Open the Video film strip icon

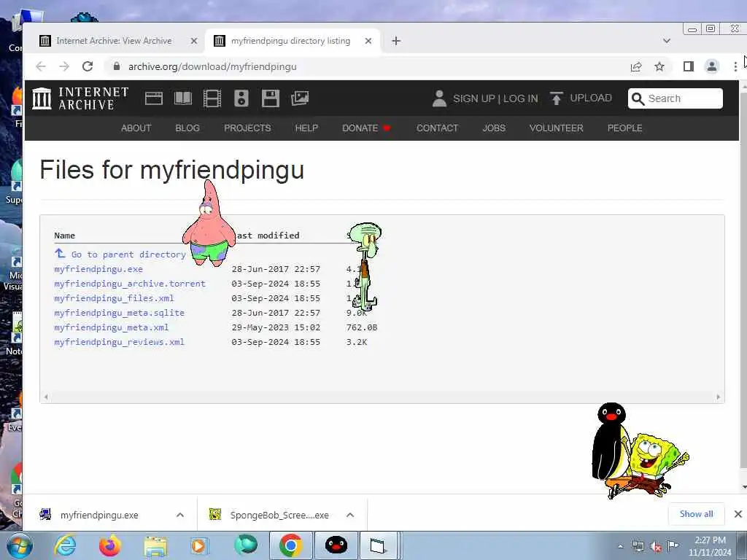(x=212, y=98)
